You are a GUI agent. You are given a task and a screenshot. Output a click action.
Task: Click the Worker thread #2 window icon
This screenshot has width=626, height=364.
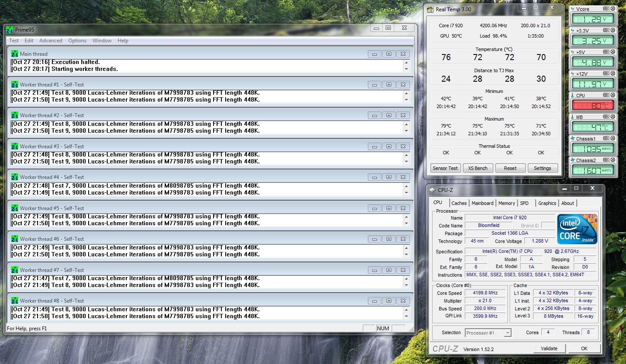pyautogui.click(x=15, y=115)
